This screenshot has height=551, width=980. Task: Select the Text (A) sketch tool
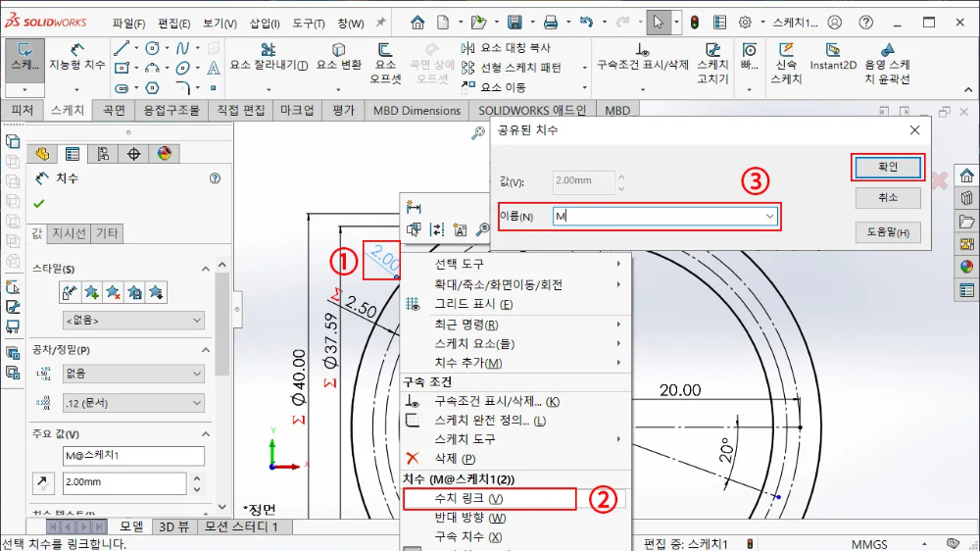[213, 68]
